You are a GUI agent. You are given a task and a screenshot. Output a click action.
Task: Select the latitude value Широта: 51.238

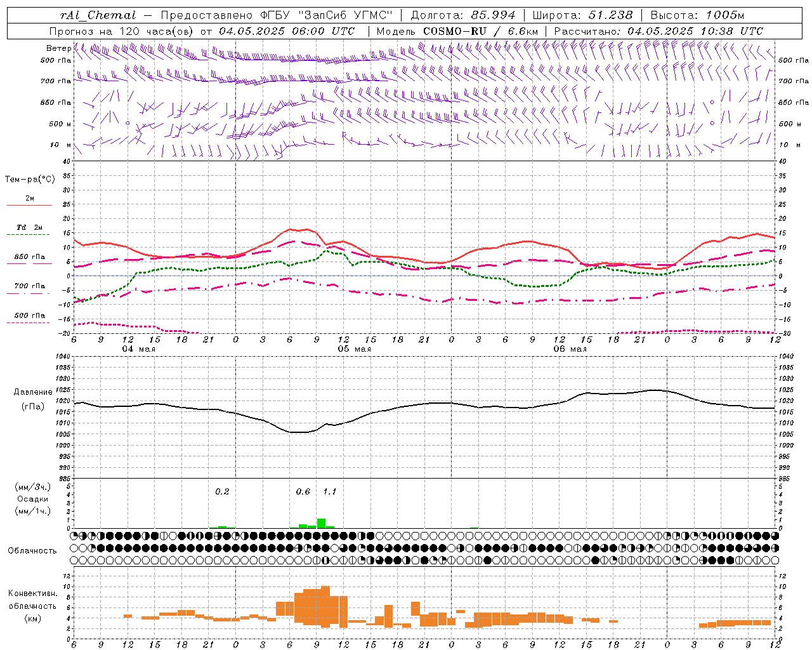pos(582,15)
